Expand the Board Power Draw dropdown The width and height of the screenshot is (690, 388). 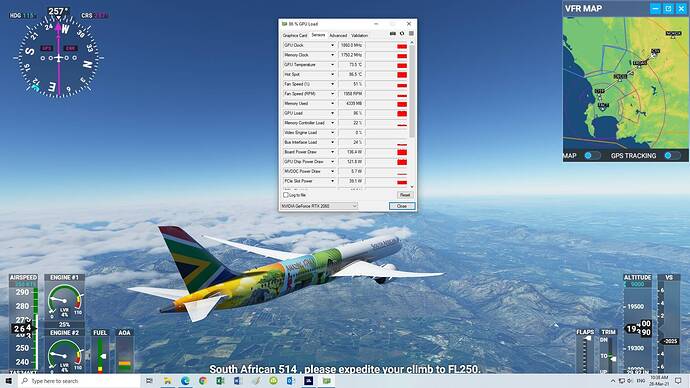[x=332, y=152]
